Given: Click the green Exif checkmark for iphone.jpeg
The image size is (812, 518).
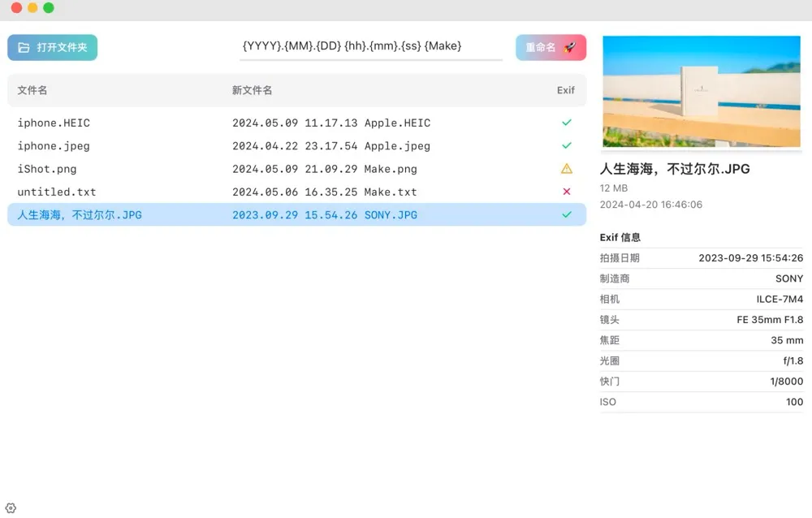Looking at the screenshot, I should (567, 146).
